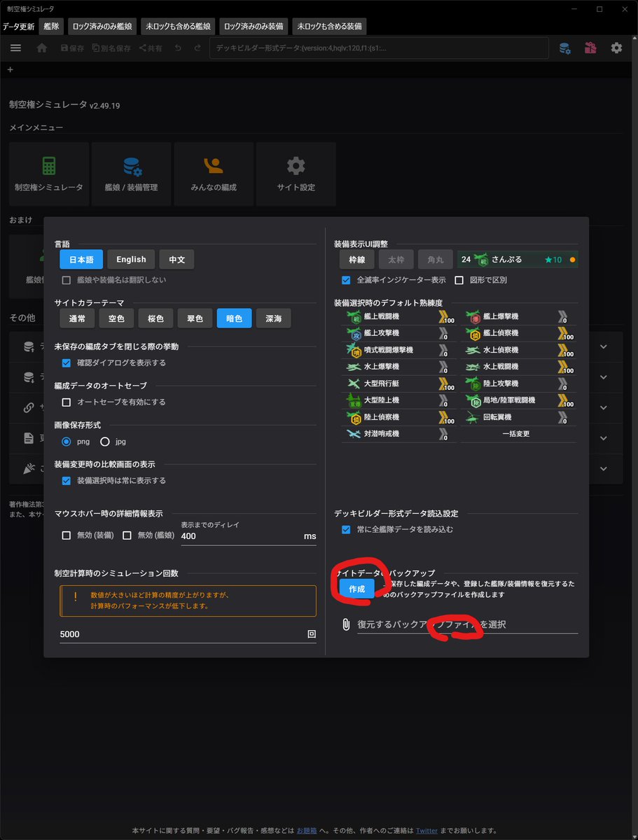Open the 艦娘 / 装備管理 database card
The height and width of the screenshot is (840, 638).
[x=131, y=174]
